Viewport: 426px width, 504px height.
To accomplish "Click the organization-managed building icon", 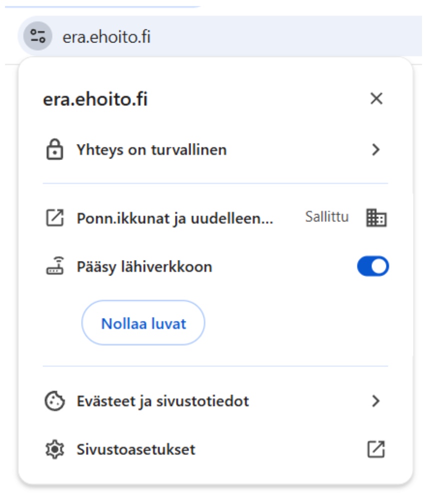I will [376, 218].
